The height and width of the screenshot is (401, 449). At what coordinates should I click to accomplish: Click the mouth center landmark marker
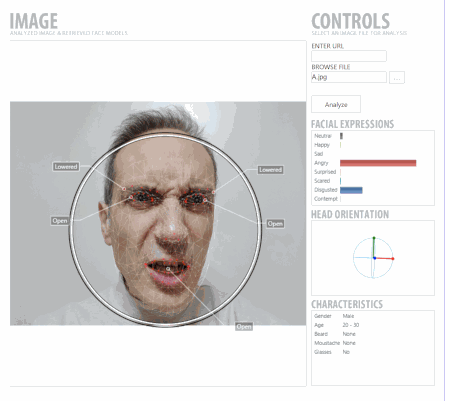168,269
